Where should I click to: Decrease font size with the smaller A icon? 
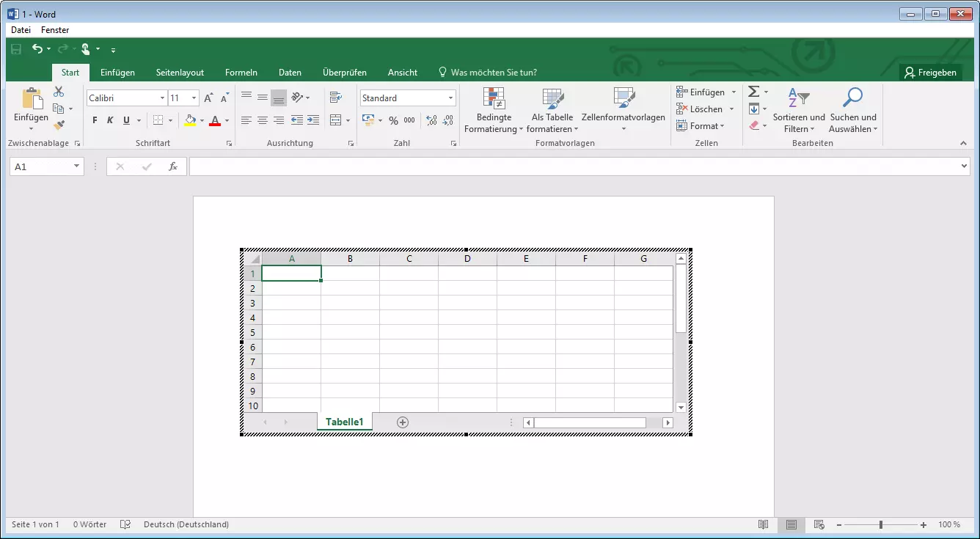pos(224,98)
